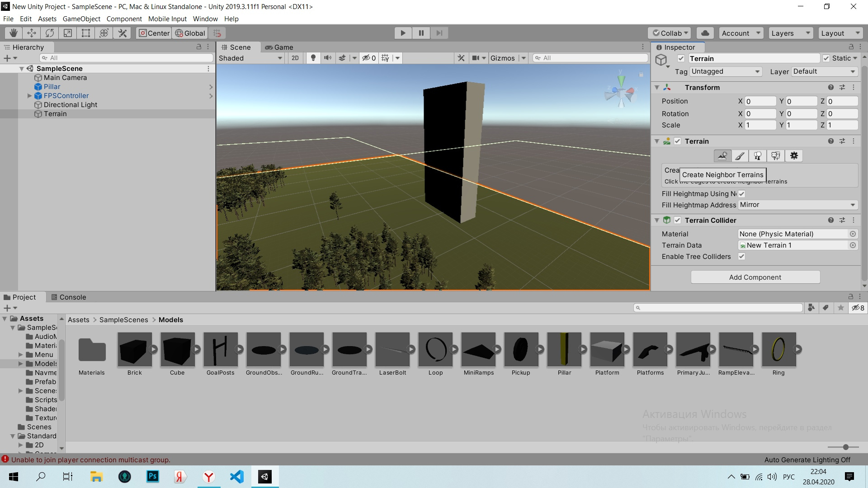Image resolution: width=868 pixels, height=488 pixels.
Task: Open the Shaded draw mode dropdown
Action: (x=250, y=58)
